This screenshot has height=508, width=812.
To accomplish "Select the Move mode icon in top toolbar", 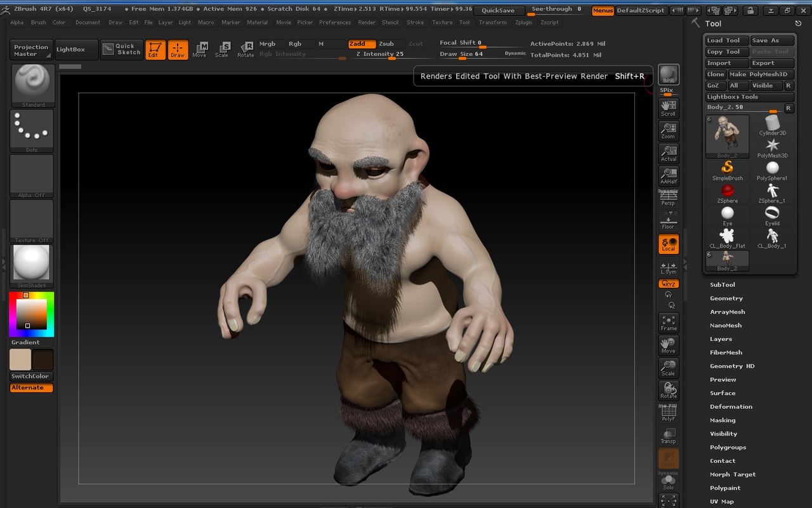I will (x=199, y=50).
